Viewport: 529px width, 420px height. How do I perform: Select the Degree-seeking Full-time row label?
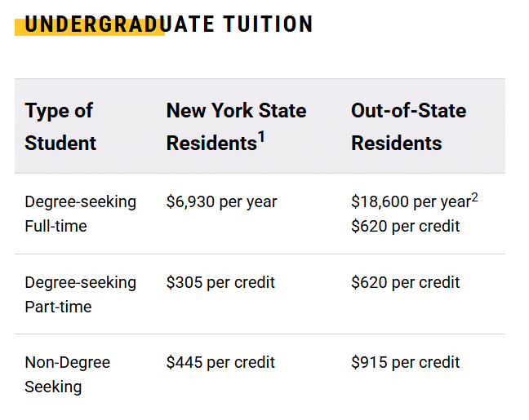[x=80, y=214]
